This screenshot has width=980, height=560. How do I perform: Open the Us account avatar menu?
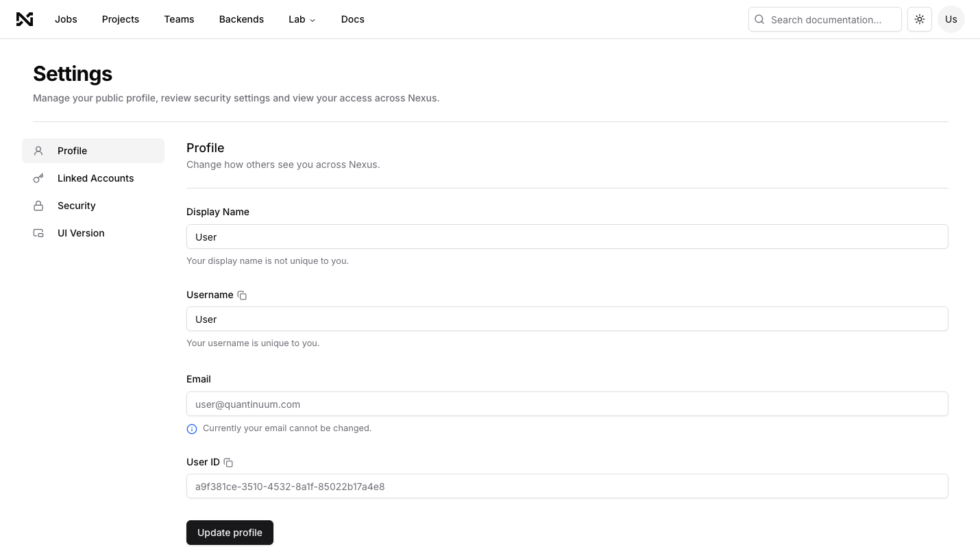(x=951, y=19)
